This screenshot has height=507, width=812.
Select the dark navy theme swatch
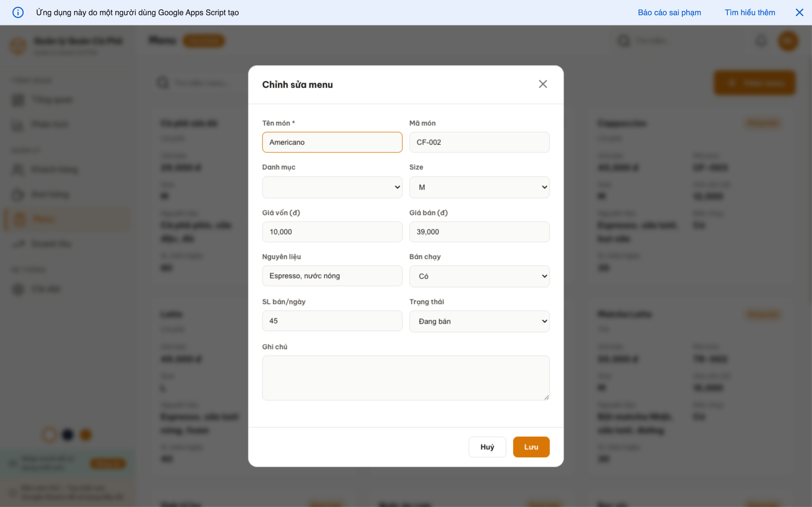pos(67,435)
